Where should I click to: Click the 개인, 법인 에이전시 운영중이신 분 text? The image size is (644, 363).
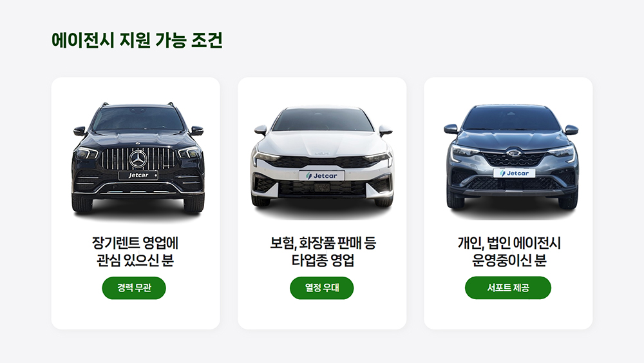(509, 251)
